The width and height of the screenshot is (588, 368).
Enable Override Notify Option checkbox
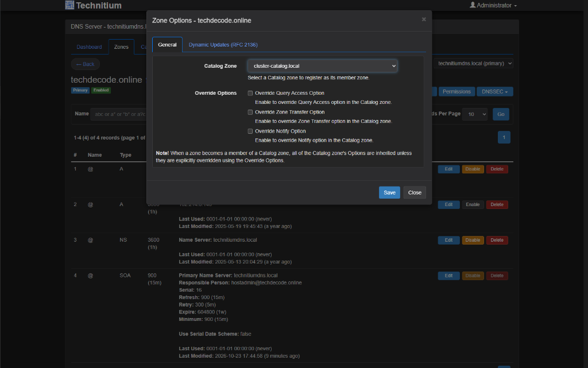tap(250, 131)
